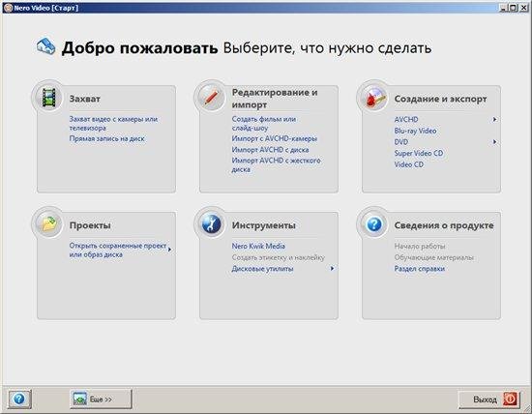This screenshot has height=414, width=532.
Task: Click the Выход button
Action: (x=488, y=399)
